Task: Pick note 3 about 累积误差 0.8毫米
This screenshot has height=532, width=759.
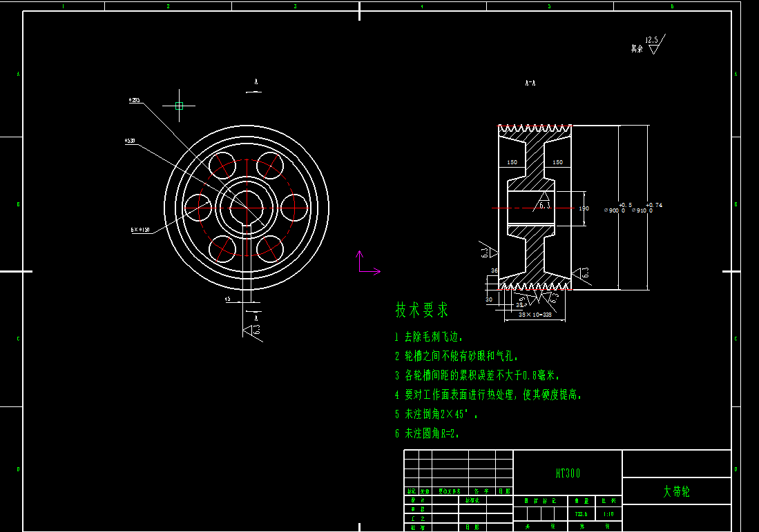Action: pyautogui.click(x=477, y=375)
